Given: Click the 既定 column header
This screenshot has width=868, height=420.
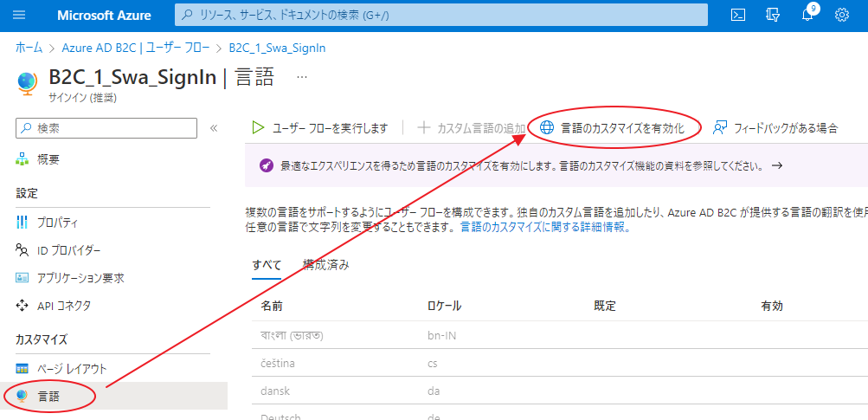Looking at the screenshot, I should [x=605, y=306].
